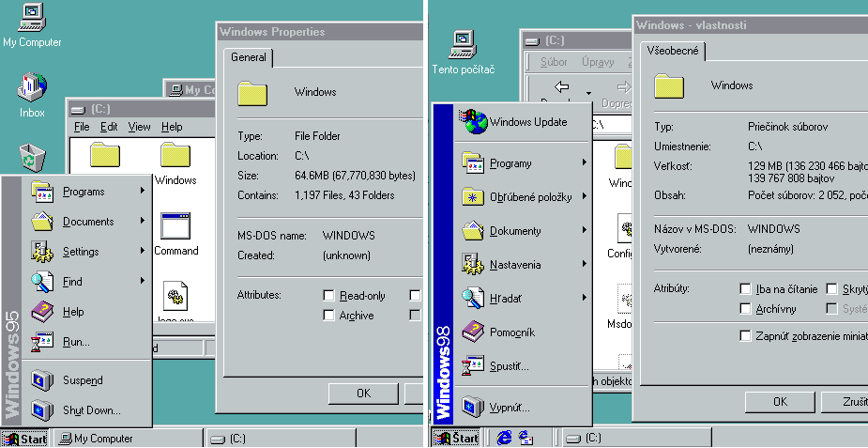
Task: Open the View menu in the C: window
Action: (x=139, y=127)
